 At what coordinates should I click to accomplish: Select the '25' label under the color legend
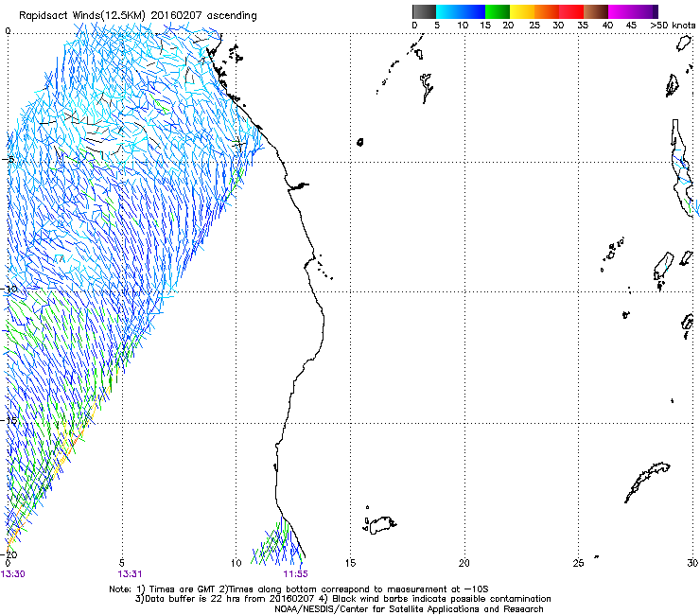point(534,26)
